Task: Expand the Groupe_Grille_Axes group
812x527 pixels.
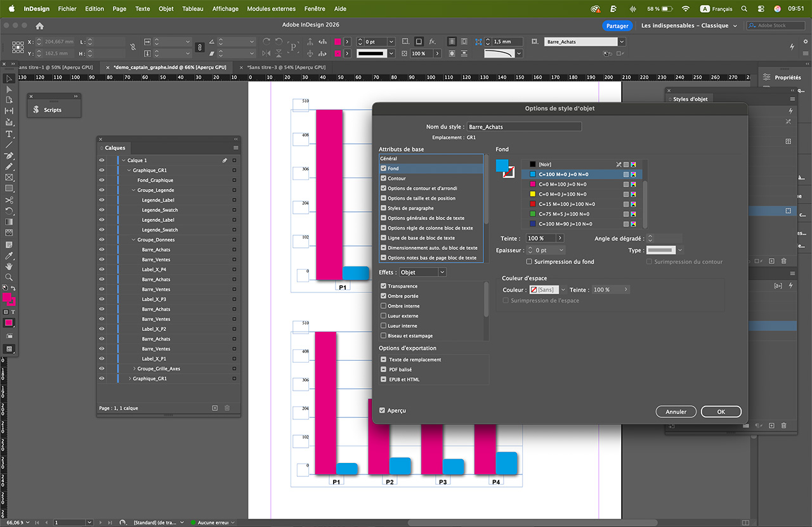Action: (134, 368)
